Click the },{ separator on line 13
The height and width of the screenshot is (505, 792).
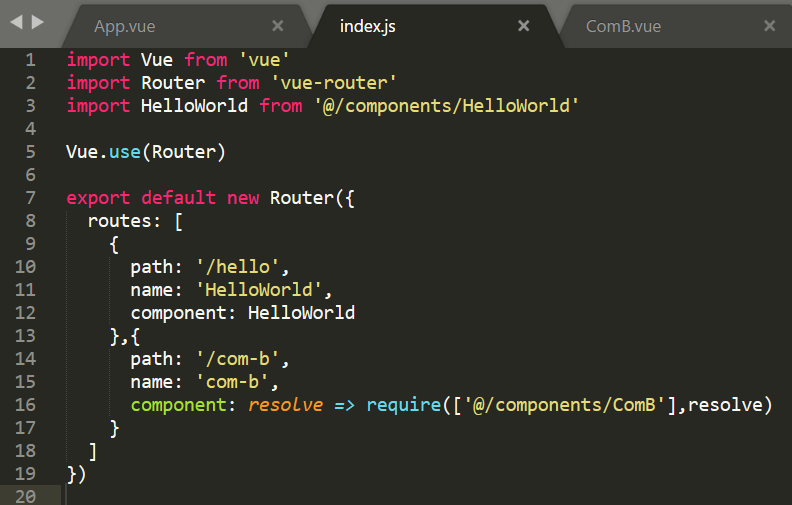point(125,336)
